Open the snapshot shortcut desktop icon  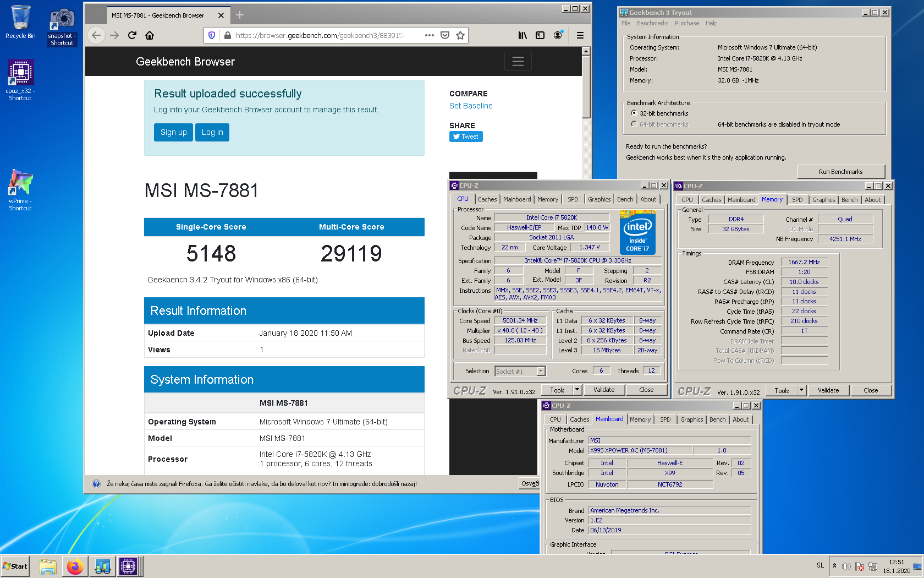pyautogui.click(x=62, y=26)
